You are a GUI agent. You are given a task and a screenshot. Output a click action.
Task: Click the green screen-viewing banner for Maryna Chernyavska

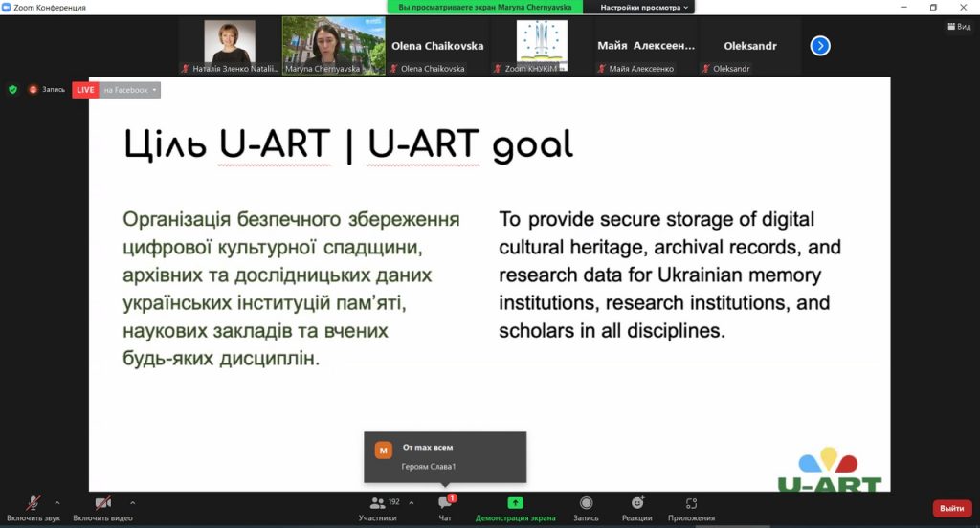[x=485, y=8]
